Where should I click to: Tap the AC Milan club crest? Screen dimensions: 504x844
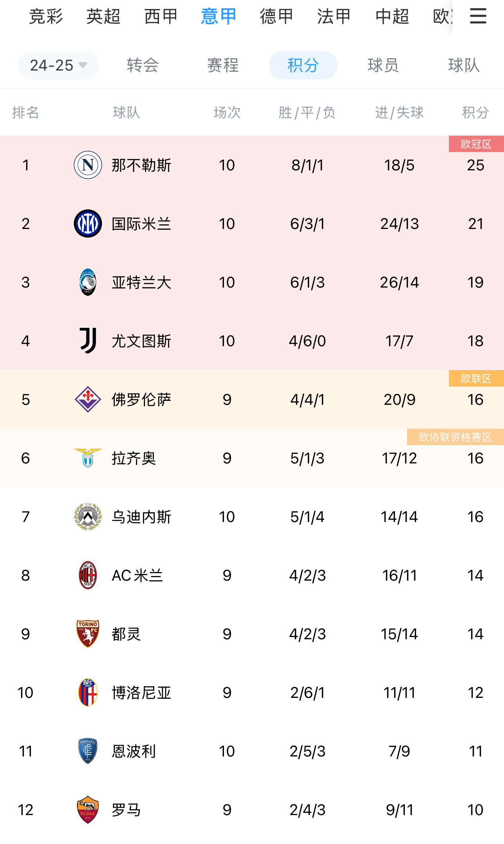(88, 575)
